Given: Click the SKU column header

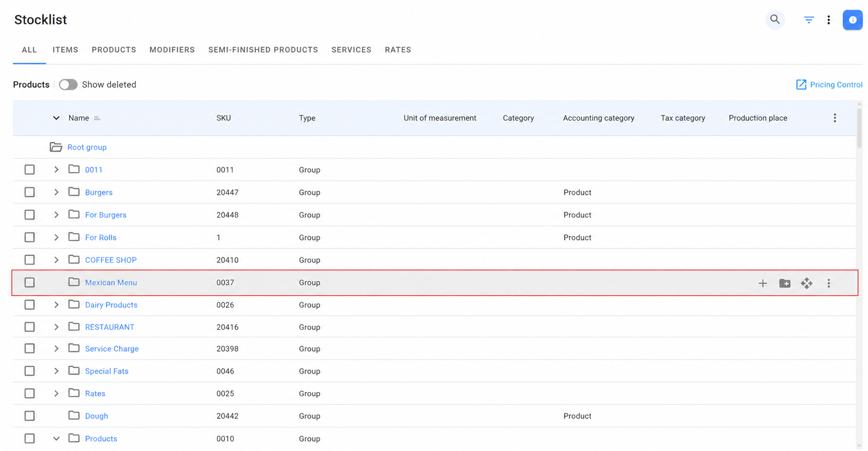Looking at the screenshot, I should (x=223, y=118).
